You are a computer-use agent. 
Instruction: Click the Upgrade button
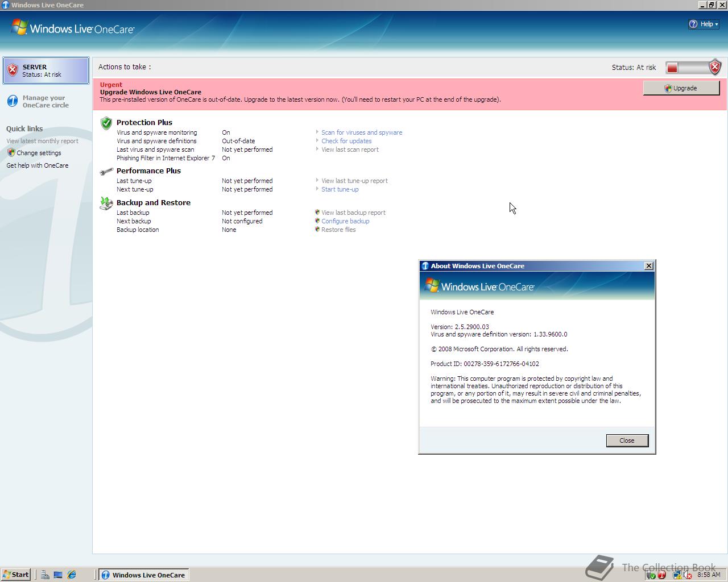coord(681,88)
